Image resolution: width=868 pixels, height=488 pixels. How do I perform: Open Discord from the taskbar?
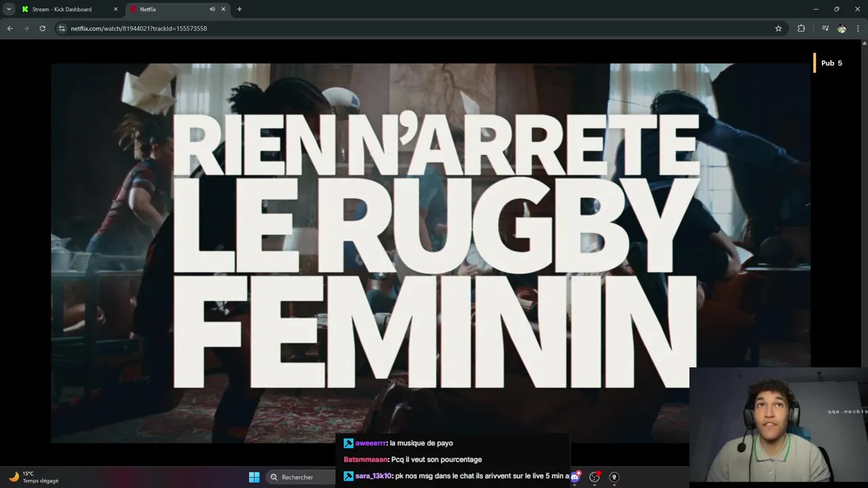[575, 477]
